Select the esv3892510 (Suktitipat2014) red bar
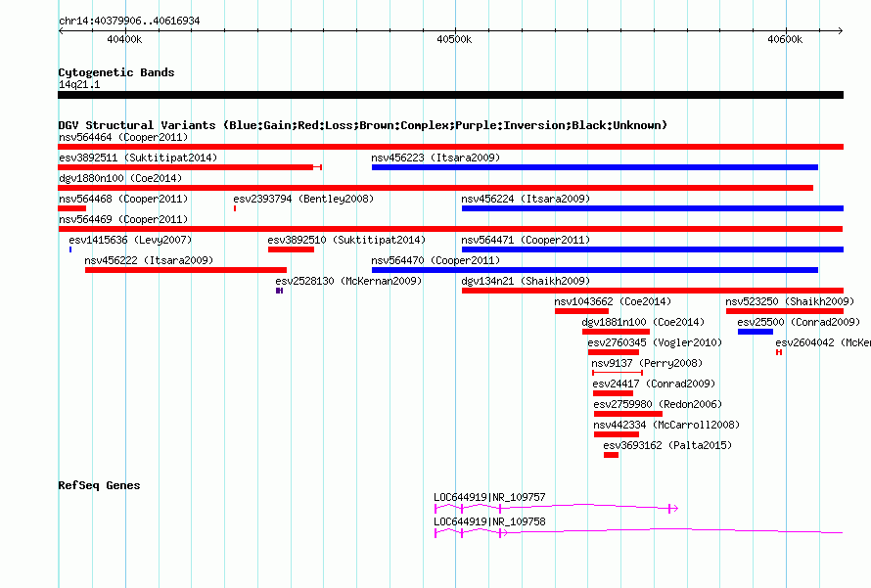The height and width of the screenshot is (588, 871). point(291,249)
